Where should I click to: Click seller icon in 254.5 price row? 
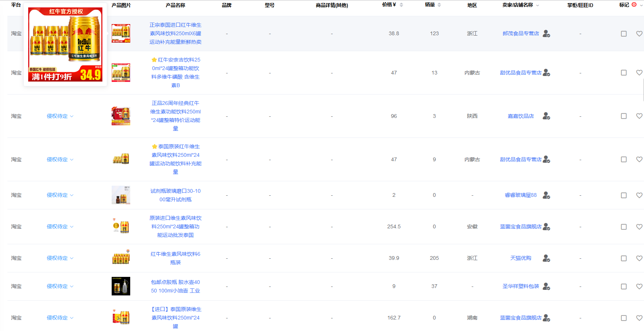[x=546, y=227]
